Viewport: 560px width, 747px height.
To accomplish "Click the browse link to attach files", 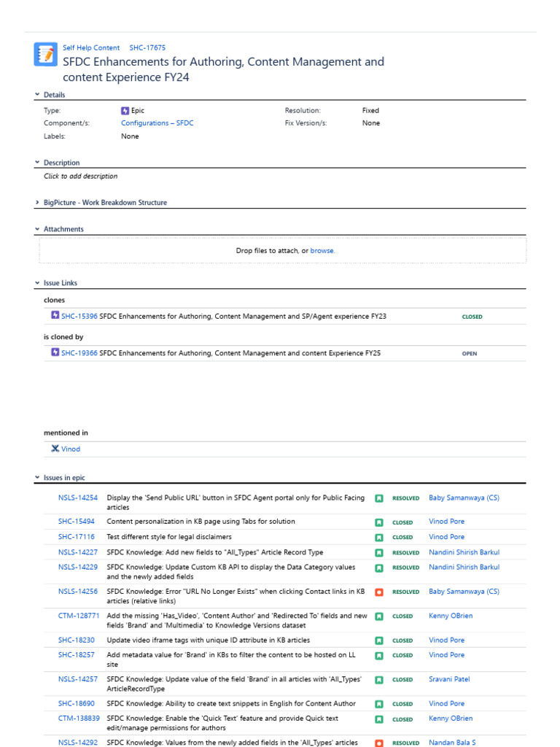I will pos(322,251).
